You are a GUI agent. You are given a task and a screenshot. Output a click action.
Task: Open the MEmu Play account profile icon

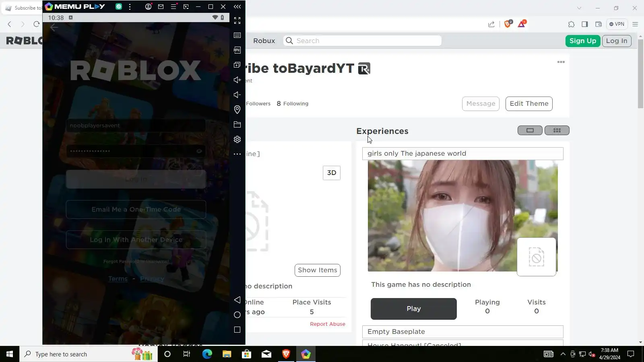[148, 7]
